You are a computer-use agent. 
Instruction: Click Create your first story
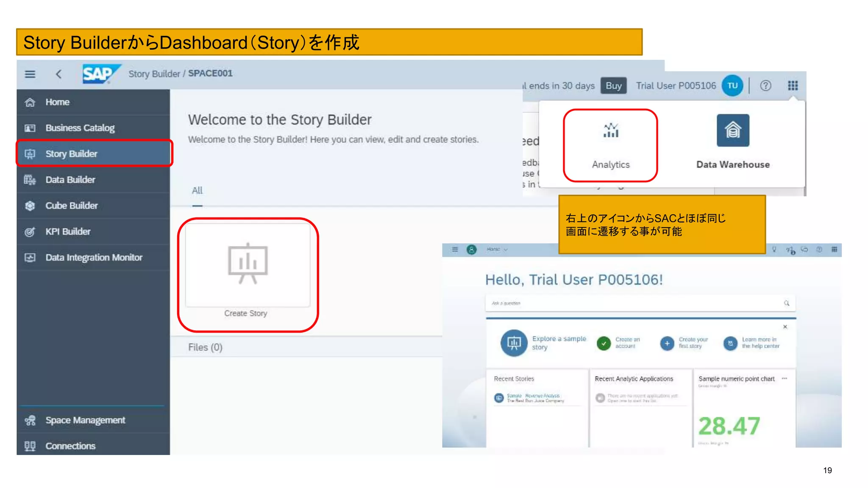684,343
